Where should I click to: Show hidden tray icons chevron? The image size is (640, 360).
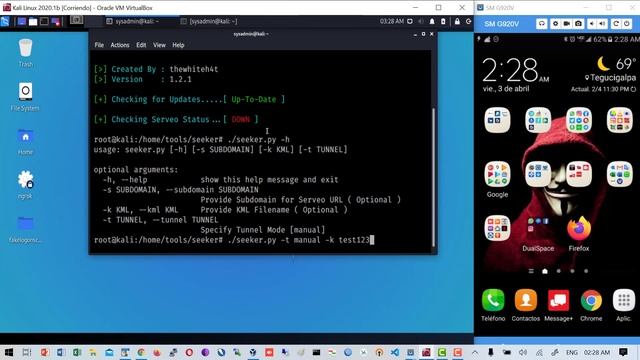pyautogui.click(x=475, y=352)
